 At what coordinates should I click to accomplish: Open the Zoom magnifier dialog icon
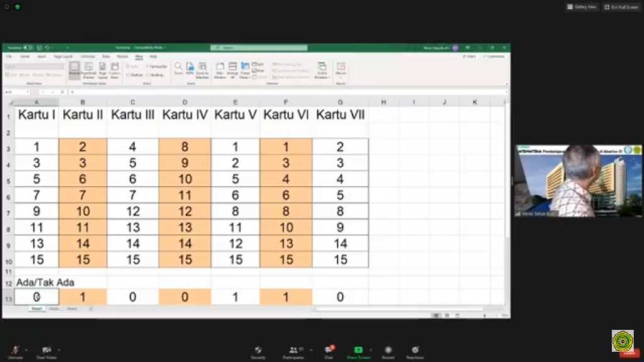point(178,69)
